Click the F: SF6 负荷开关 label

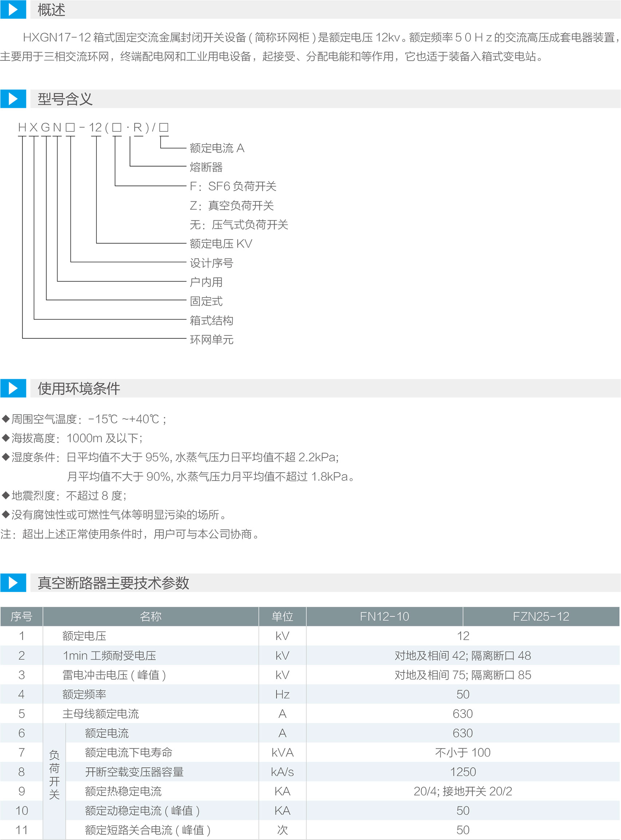click(233, 186)
